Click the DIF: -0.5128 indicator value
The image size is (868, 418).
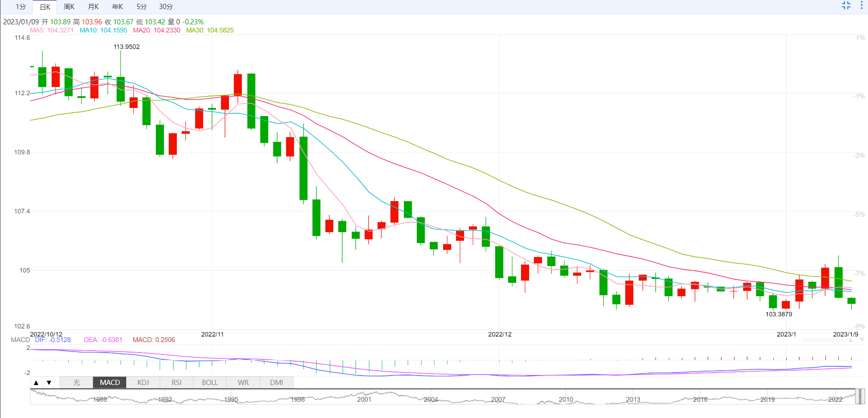(53, 340)
